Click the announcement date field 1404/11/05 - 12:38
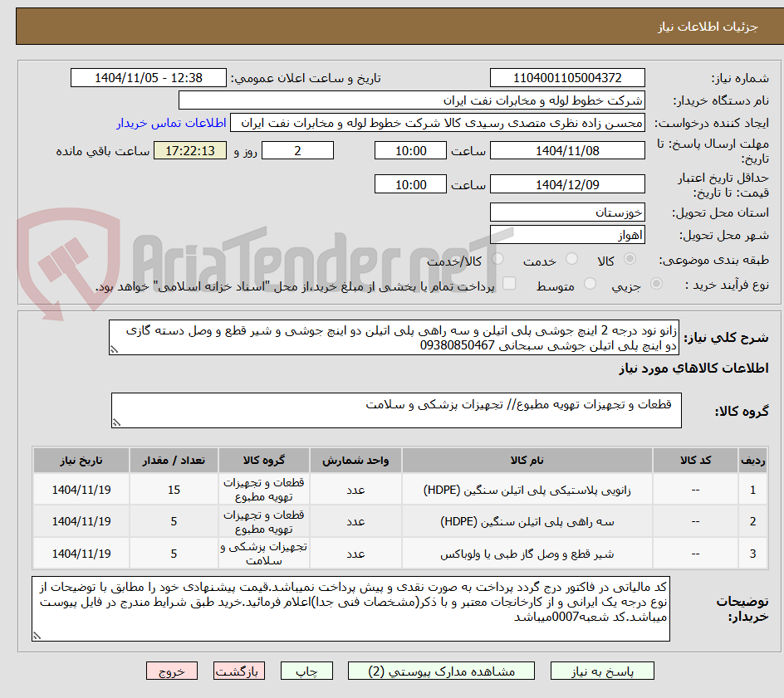 [x=149, y=78]
